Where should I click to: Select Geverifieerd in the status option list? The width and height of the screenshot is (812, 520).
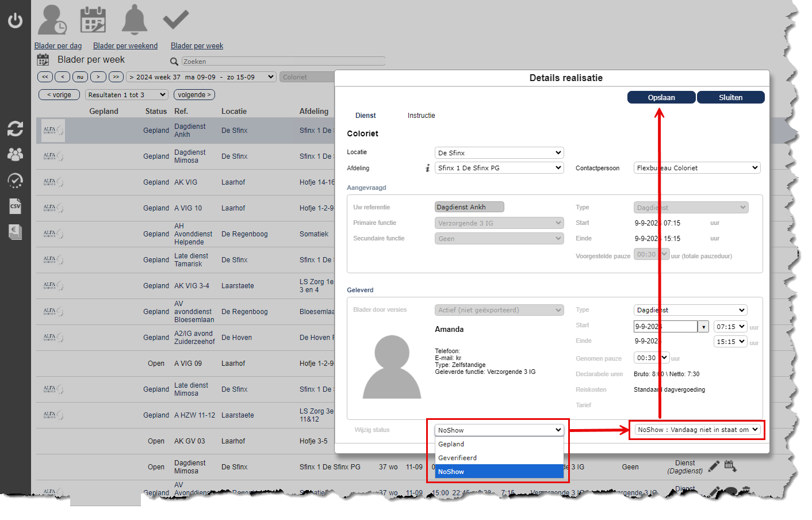point(499,458)
